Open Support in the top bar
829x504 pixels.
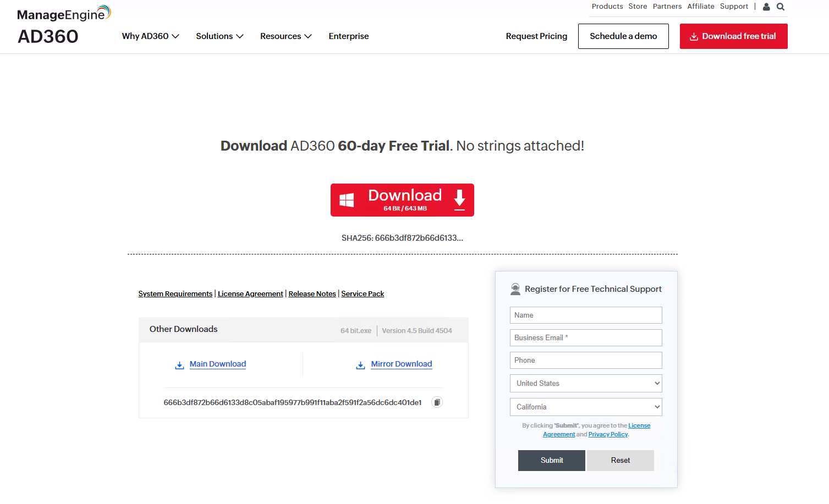click(734, 7)
